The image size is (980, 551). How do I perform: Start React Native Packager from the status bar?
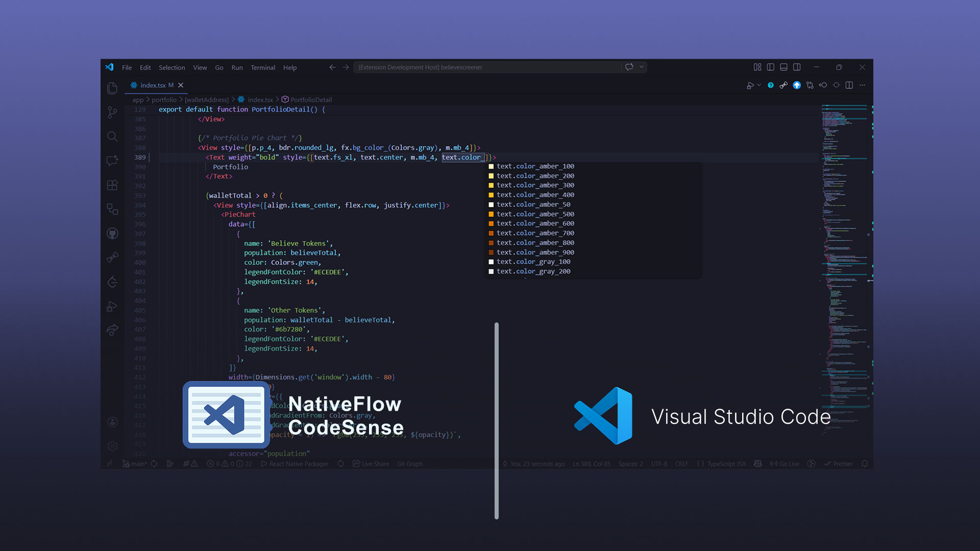pyautogui.click(x=295, y=464)
